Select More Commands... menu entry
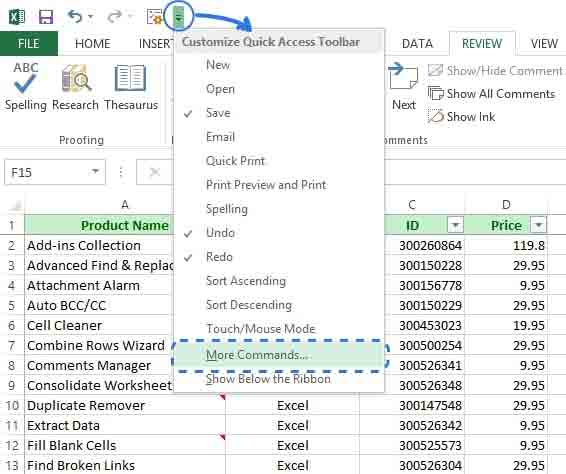The height and width of the screenshot is (474, 566). (257, 355)
